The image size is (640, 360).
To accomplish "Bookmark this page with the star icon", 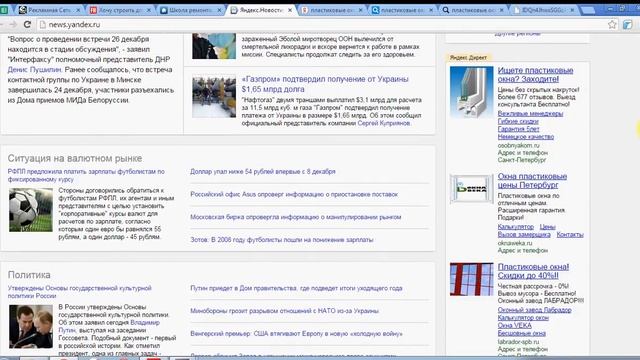I will point(612,24).
